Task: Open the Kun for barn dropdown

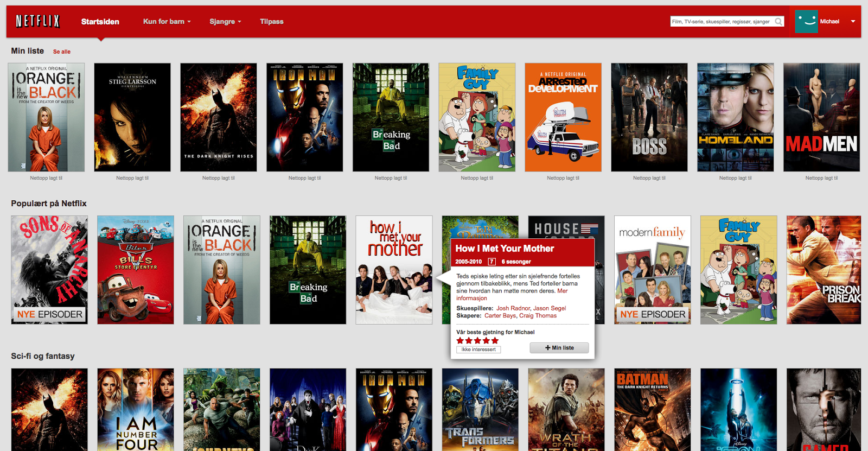Action: 167,22
